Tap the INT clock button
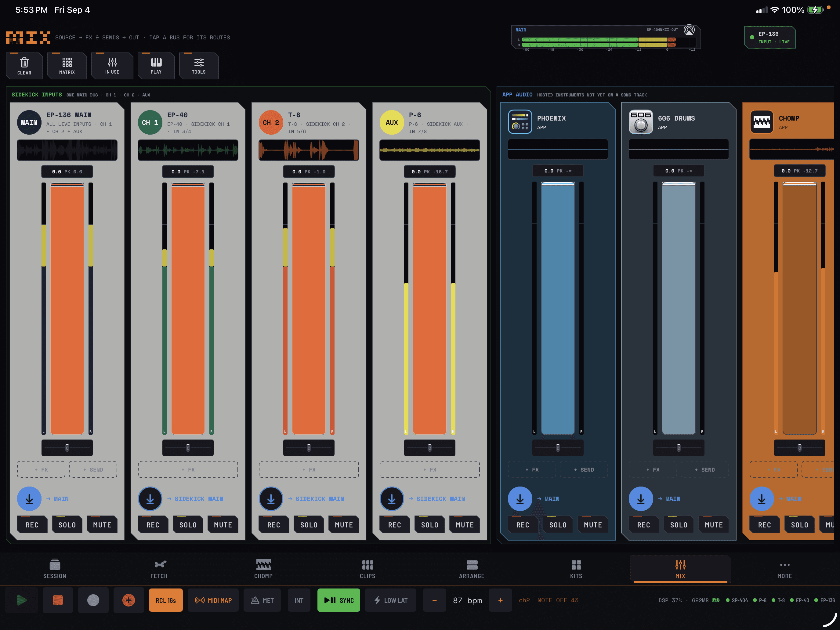 299,600
